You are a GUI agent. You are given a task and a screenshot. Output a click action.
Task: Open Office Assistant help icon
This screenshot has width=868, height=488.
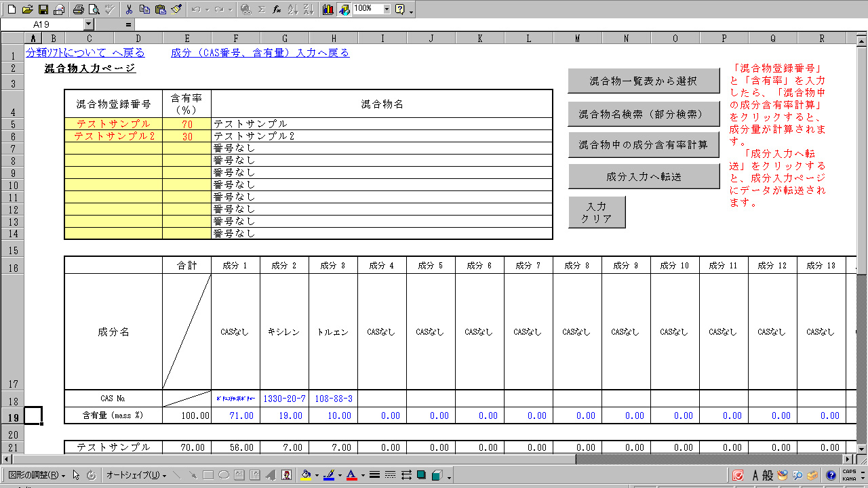click(400, 9)
